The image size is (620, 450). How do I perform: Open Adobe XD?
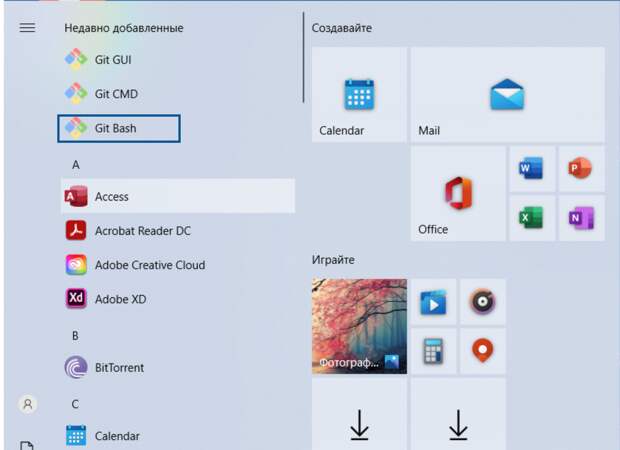[x=178, y=299]
